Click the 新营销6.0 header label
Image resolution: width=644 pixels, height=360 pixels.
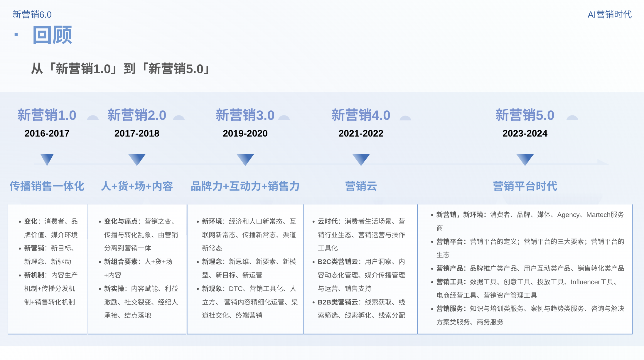(x=32, y=14)
